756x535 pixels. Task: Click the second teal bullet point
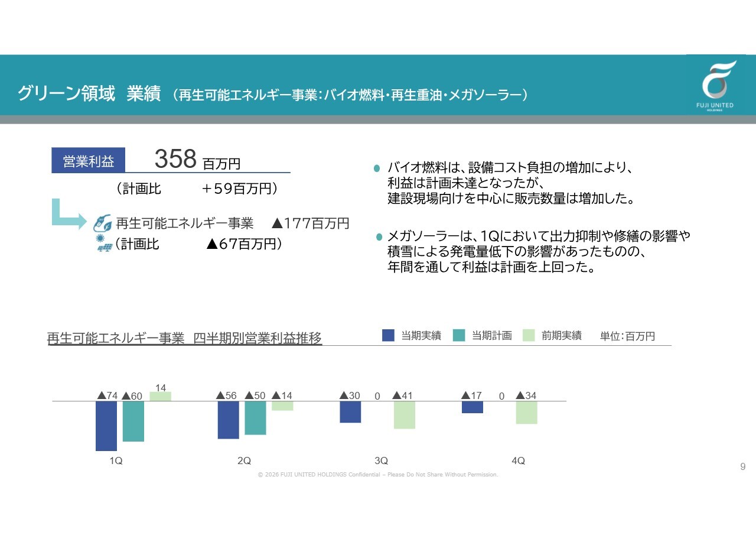tap(379, 237)
